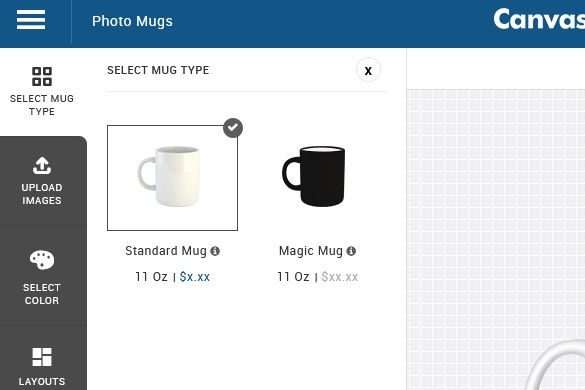Click the Layouts grid icon
Image resolution: width=585 pixels, height=390 pixels.
42,357
